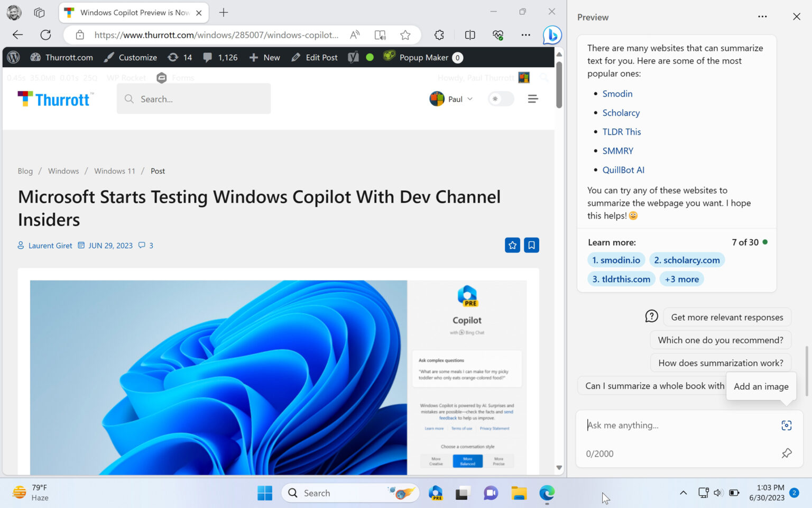
Task: Click Customize in admin bar
Action: (x=130, y=57)
